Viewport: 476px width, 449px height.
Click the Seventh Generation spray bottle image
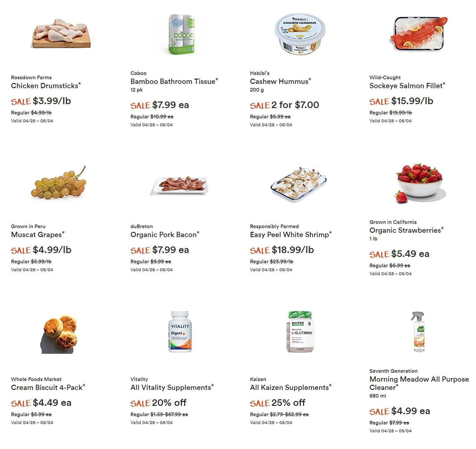pos(418,332)
